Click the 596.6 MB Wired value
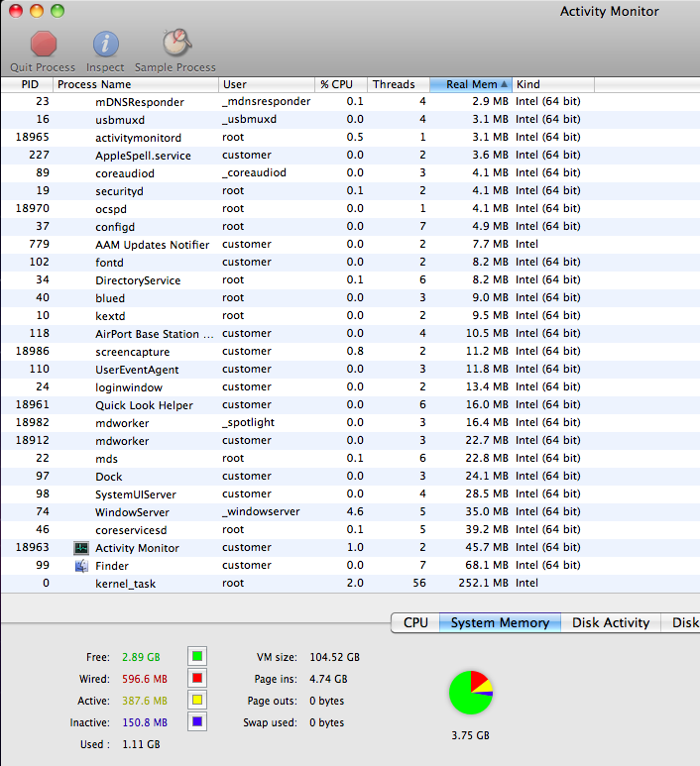This screenshot has width=700, height=766. point(145,679)
